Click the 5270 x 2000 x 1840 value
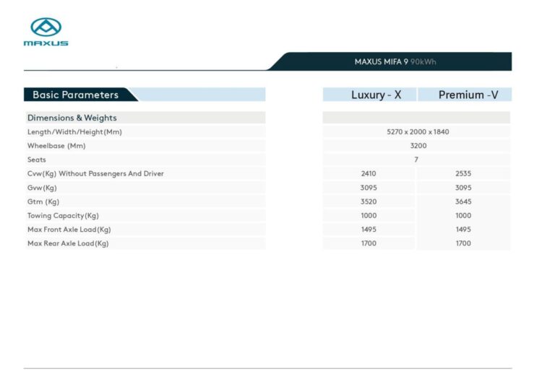 418,132
